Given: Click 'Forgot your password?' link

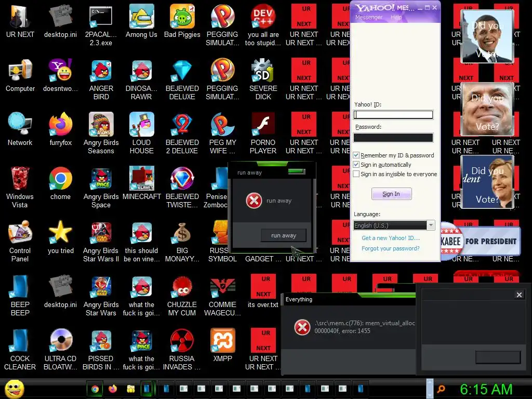Looking at the screenshot, I should click(x=391, y=248).
